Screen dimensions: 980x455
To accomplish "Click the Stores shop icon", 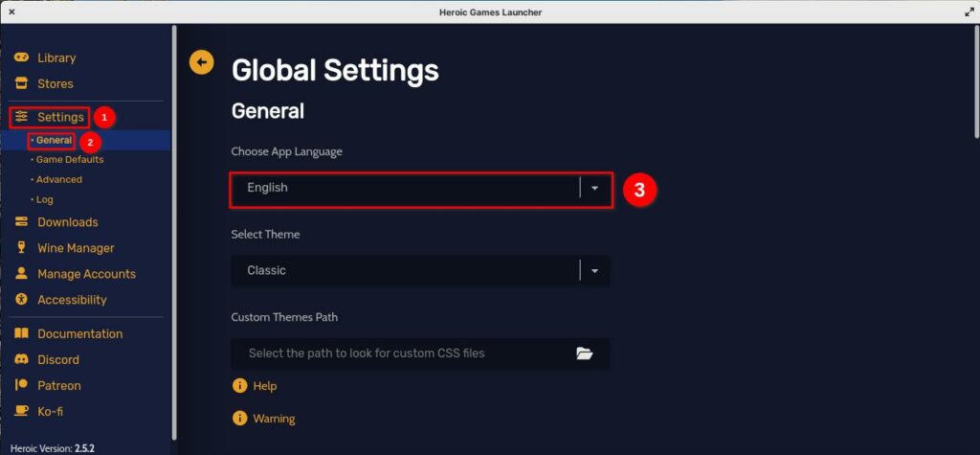I will [21, 83].
